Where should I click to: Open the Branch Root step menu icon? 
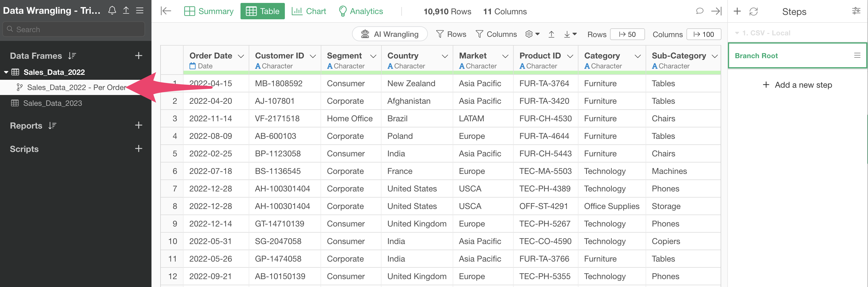pos(857,55)
